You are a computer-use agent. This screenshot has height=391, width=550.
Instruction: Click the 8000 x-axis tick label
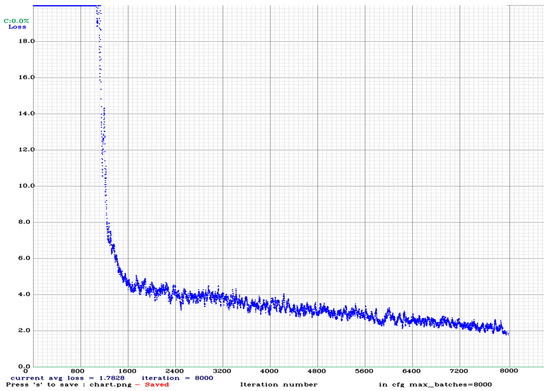tap(509, 371)
